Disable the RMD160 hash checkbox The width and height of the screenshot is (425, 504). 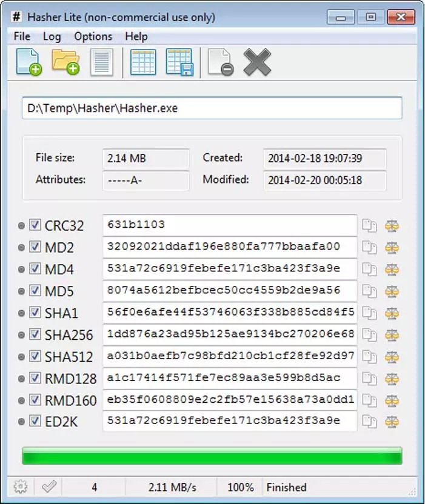click(x=35, y=400)
